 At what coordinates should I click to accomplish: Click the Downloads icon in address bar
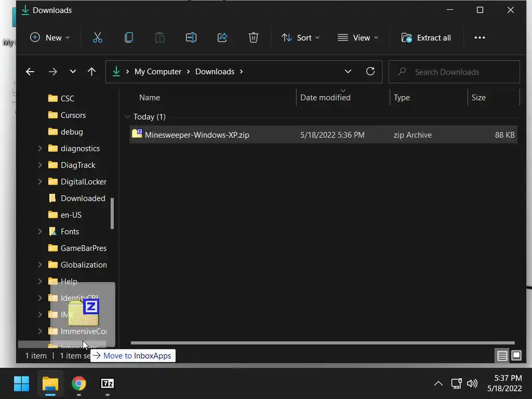click(x=116, y=72)
